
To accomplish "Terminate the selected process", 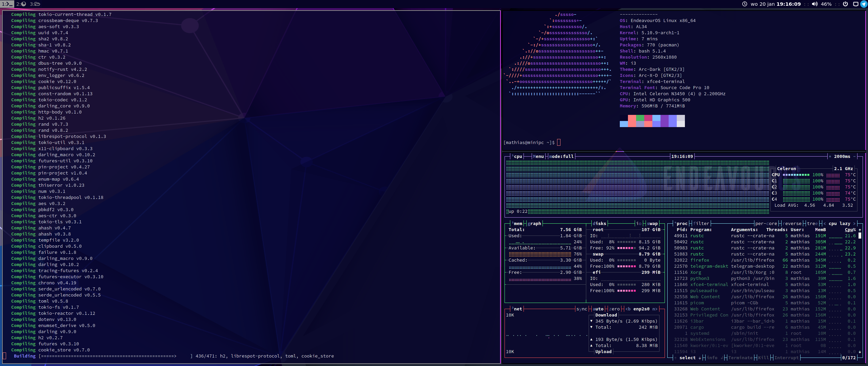I will point(741,358).
